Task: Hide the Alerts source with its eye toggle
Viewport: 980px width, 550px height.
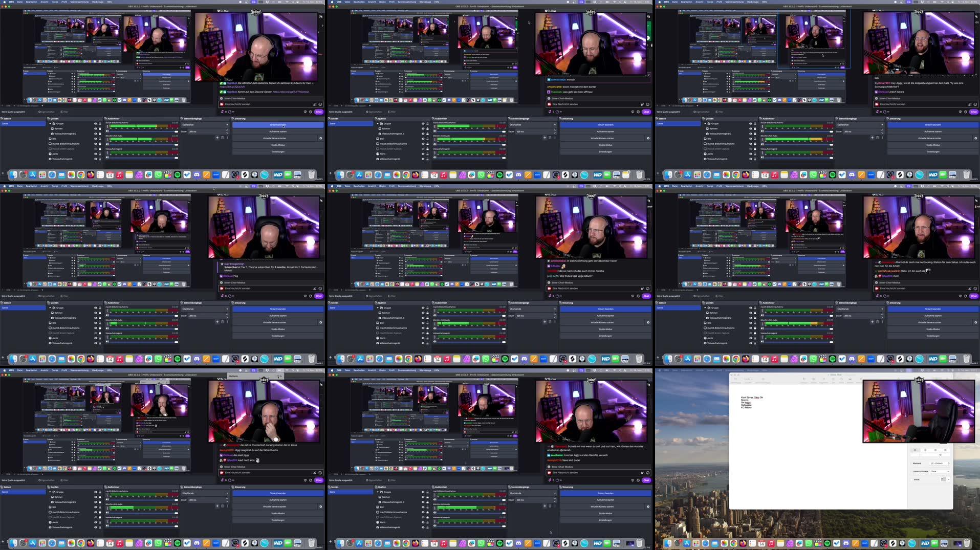Action: pyautogui.click(x=97, y=153)
